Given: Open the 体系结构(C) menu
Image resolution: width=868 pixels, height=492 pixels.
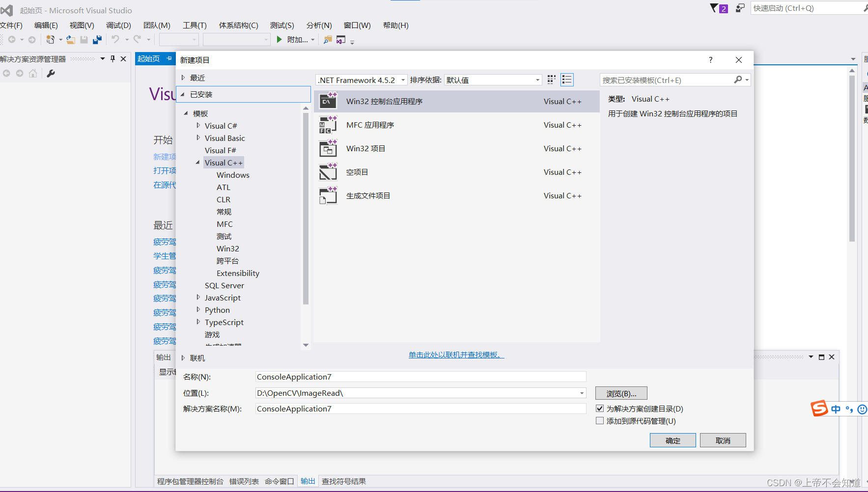Looking at the screenshot, I should [238, 25].
